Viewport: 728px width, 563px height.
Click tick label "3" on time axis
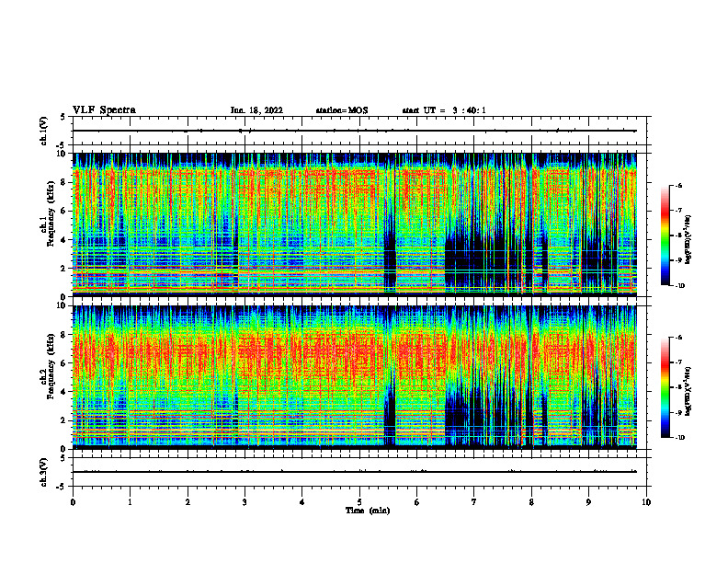pyautogui.click(x=245, y=502)
